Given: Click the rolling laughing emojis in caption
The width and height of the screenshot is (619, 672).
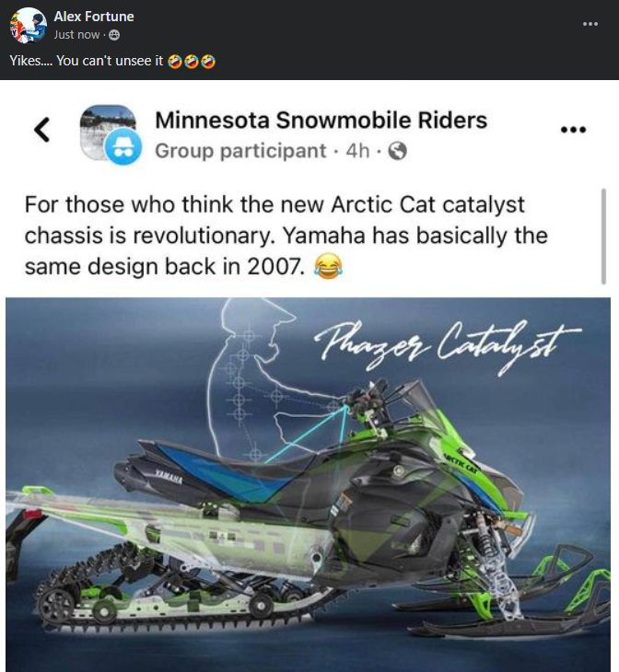Looking at the screenshot, I should (x=191, y=62).
